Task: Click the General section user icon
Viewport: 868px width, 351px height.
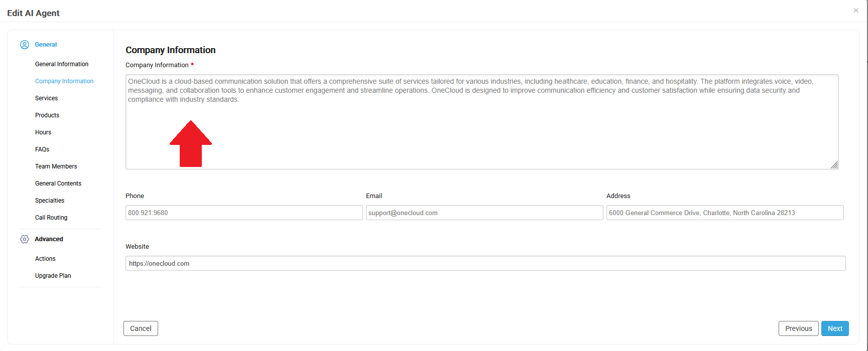Action: pos(25,45)
